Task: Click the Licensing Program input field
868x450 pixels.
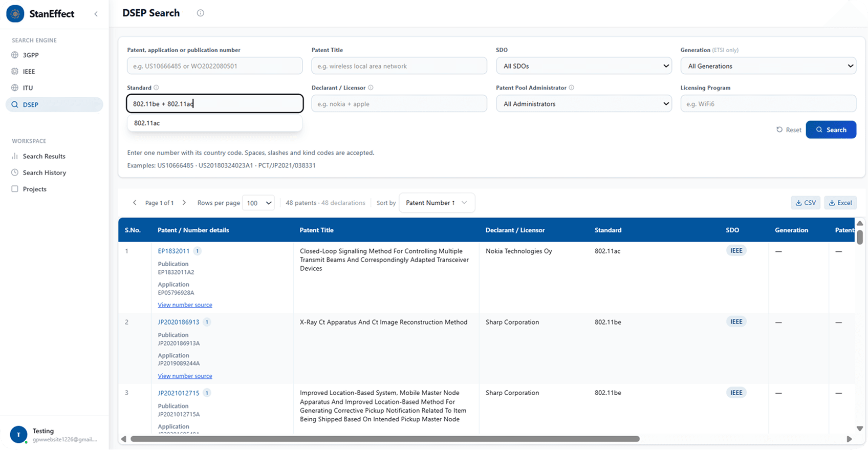Action: [768, 103]
